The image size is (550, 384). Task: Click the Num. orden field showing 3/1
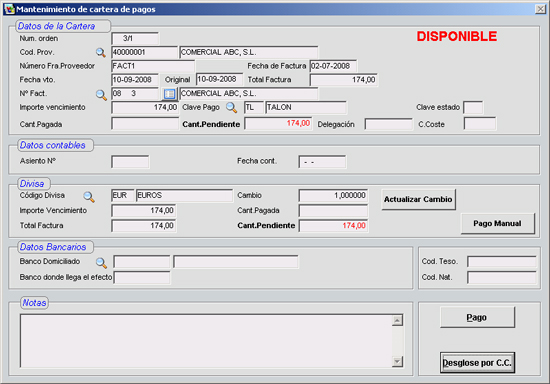click(135, 39)
